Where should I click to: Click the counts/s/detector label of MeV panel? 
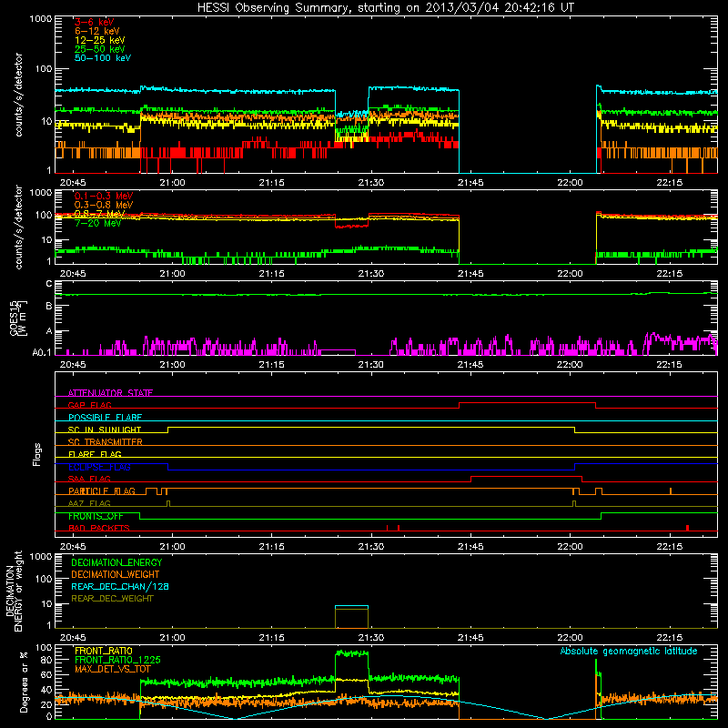tap(18, 227)
